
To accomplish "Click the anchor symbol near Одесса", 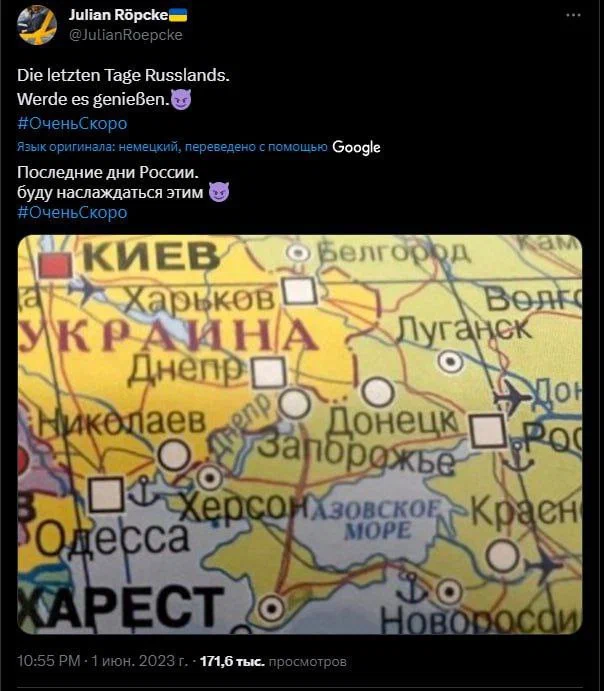I will pyautogui.click(x=144, y=492).
